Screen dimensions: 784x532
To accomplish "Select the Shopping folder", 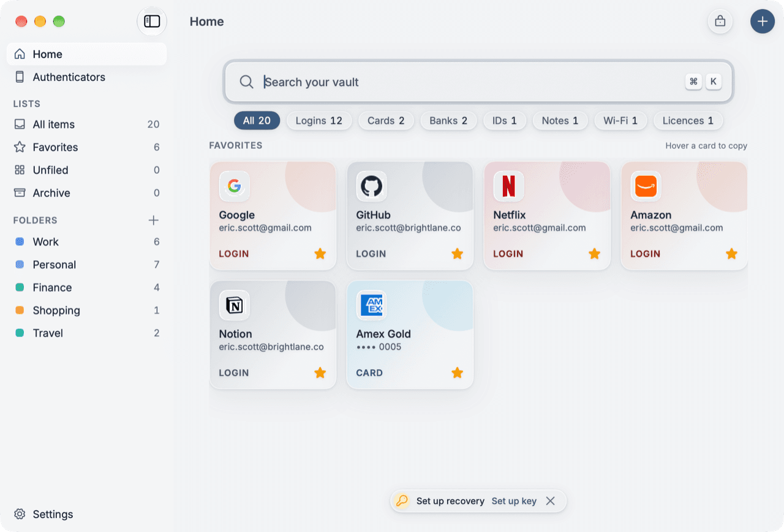I will (x=86, y=310).
